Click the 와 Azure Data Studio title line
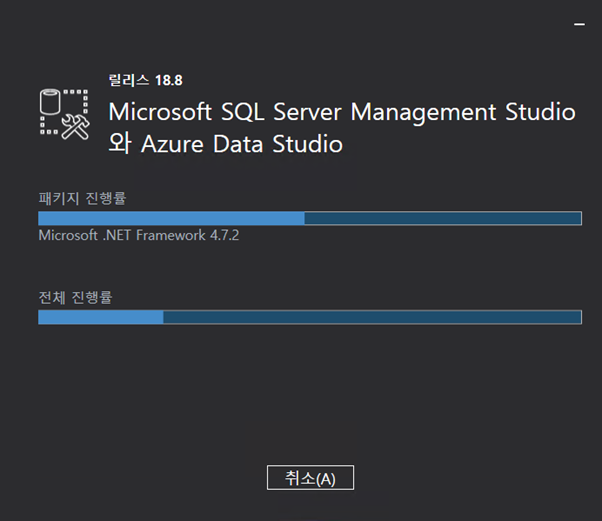Image resolution: width=602 pixels, height=521 pixels. tap(226, 144)
